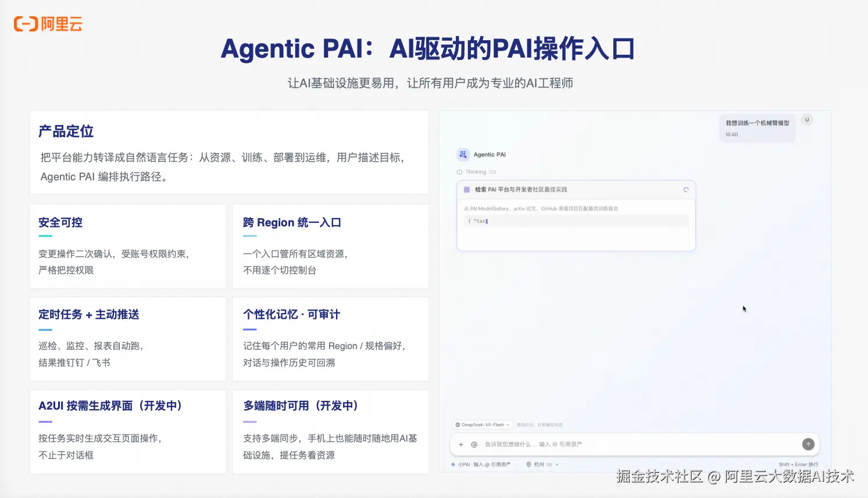
Task: Click the text 按任务实时生成交互页面操作
Action: 99,439
